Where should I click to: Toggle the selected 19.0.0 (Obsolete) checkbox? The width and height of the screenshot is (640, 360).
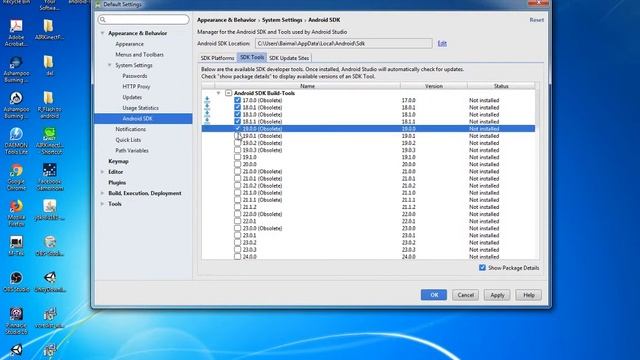(238, 129)
